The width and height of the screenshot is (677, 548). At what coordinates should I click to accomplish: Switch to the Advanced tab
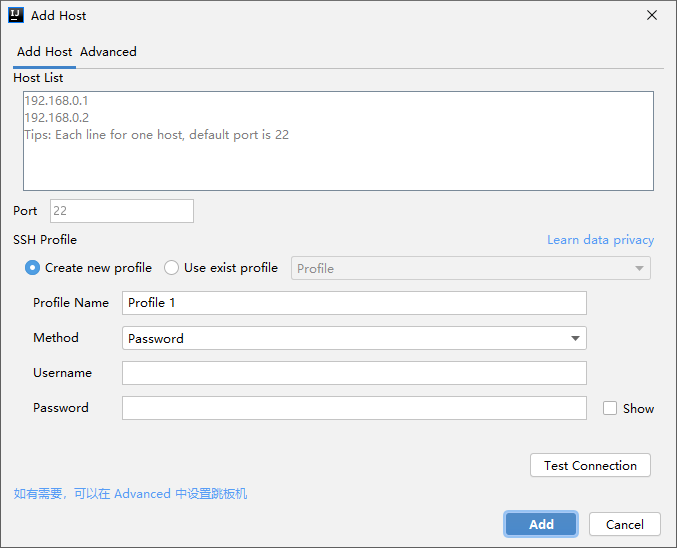[108, 52]
